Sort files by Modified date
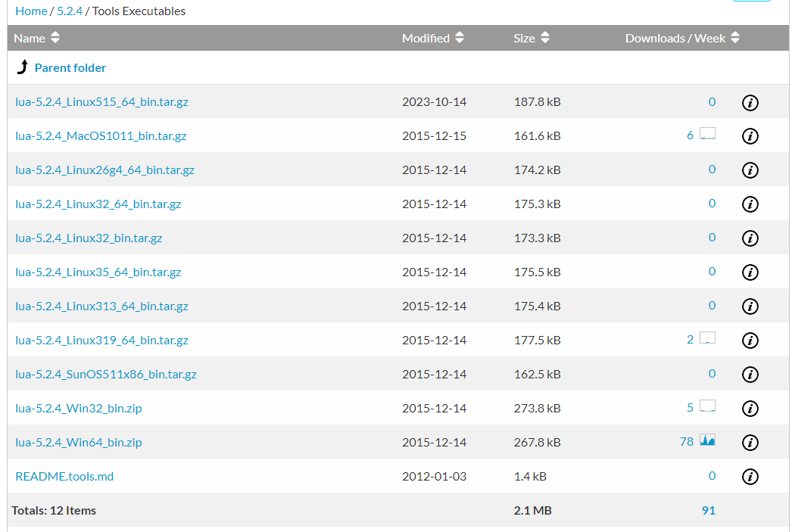Screen dimensions: 792x532 [x=433, y=39]
